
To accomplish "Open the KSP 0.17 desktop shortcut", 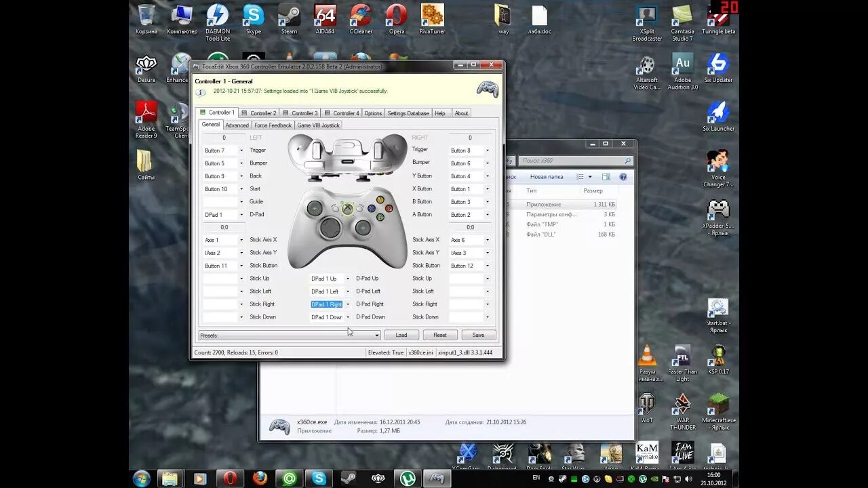I will coord(718,360).
